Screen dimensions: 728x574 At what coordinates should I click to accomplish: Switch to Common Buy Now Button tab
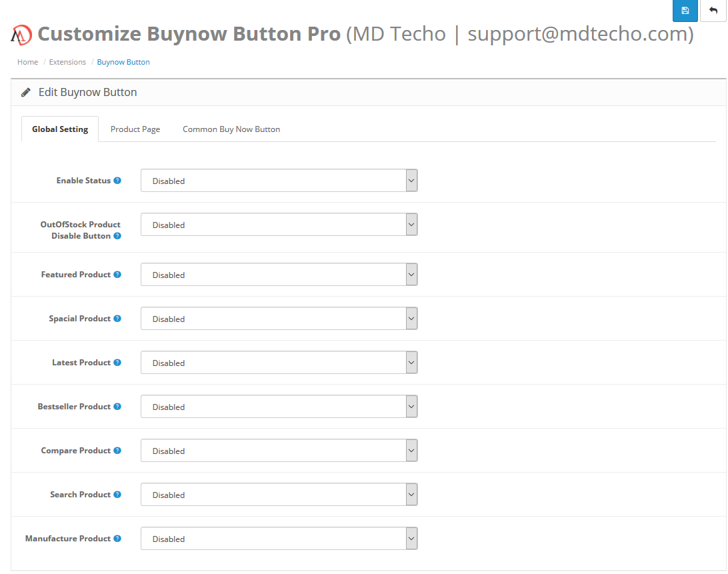tap(231, 129)
